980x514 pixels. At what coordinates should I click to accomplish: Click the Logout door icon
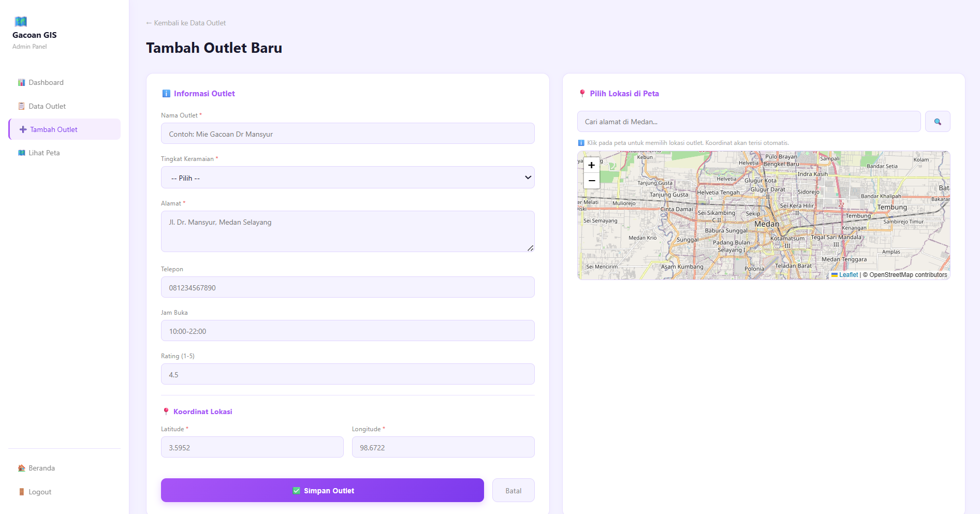click(x=21, y=492)
